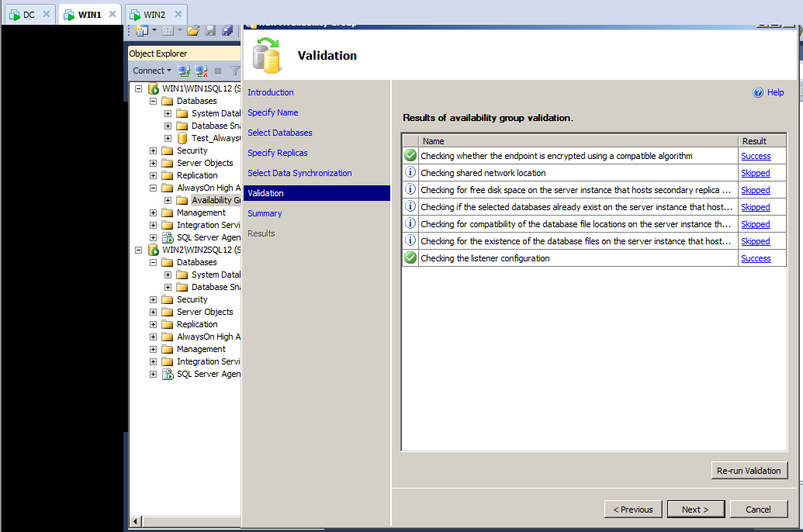Click the info icon beside shared network location check
This screenshot has width=803, height=532.
coord(410,172)
